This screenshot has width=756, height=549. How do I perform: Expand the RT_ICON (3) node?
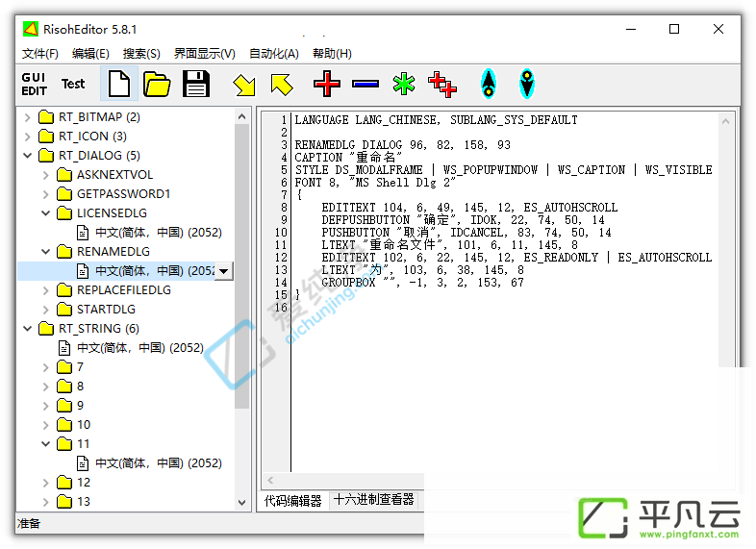(x=28, y=137)
